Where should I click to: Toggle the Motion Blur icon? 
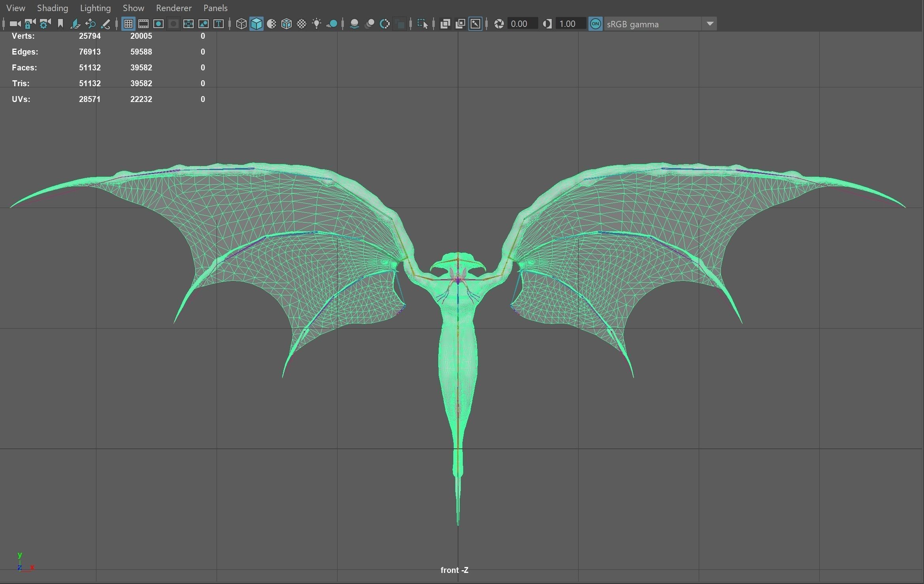point(370,24)
